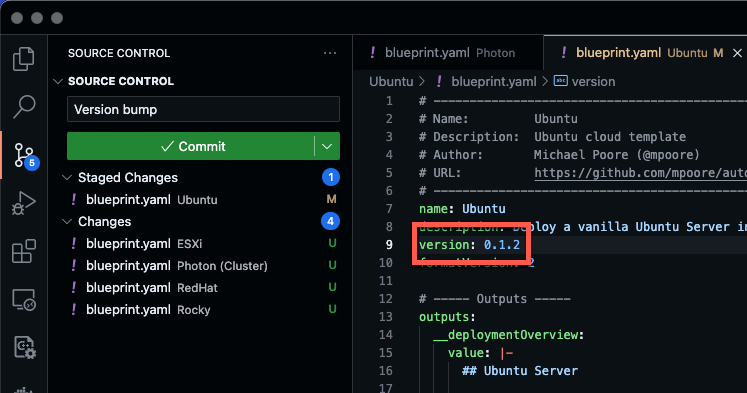Click the SOURCE CONTROL panel title
Viewport: 747px width, 393px height.
119,53
